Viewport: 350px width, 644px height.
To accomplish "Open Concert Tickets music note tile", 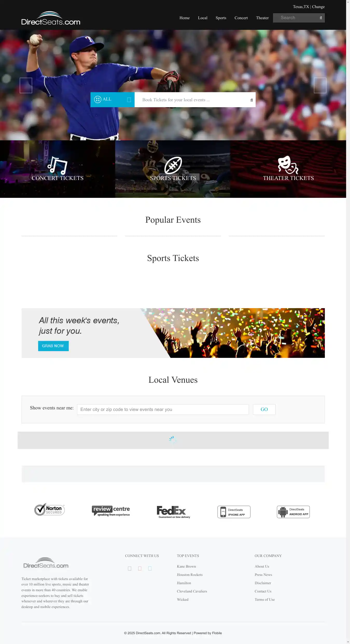I will [x=58, y=169].
